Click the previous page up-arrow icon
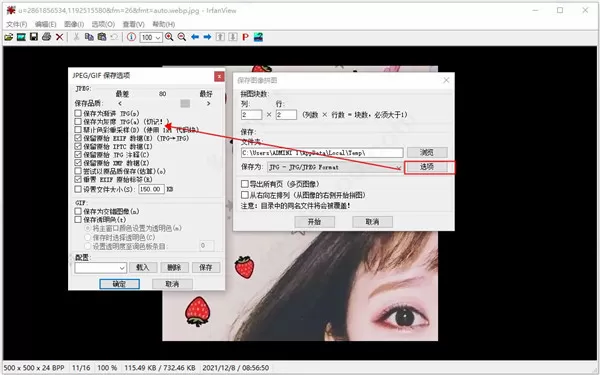 click(220, 37)
